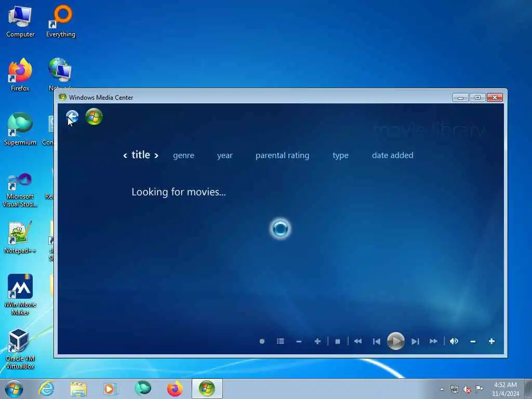Open the Windows Start menu
Screen dimensions: 532x399
(x=14, y=389)
